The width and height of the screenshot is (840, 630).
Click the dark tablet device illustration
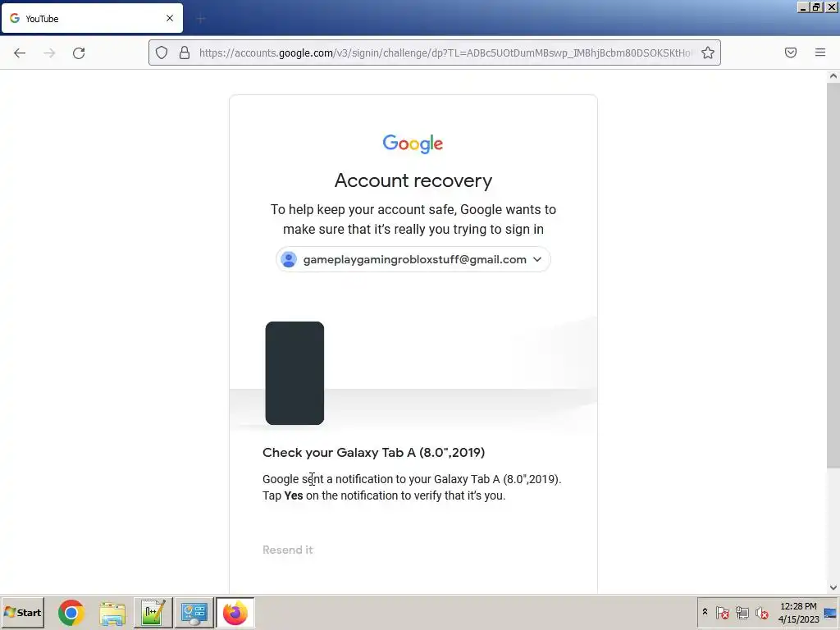pos(294,373)
